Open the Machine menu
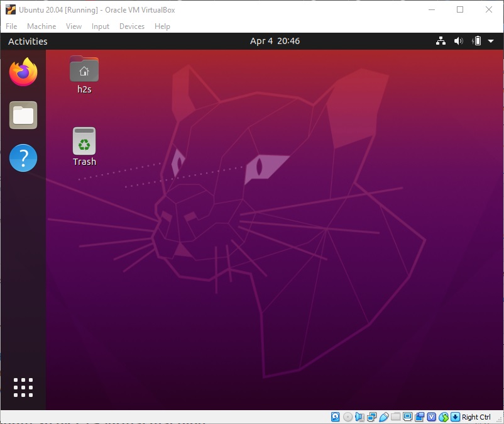Viewport: 504px width, 424px height. coord(41,26)
